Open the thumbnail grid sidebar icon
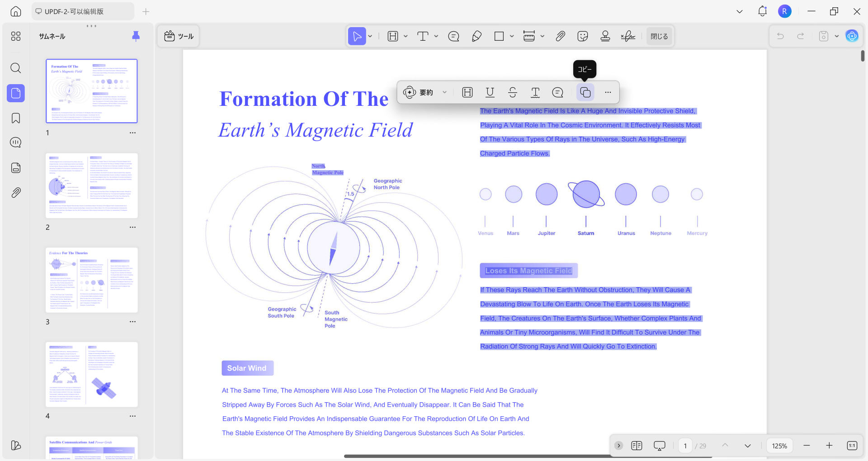The height and width of the screenshot is (461, 868). coord(16,36)
